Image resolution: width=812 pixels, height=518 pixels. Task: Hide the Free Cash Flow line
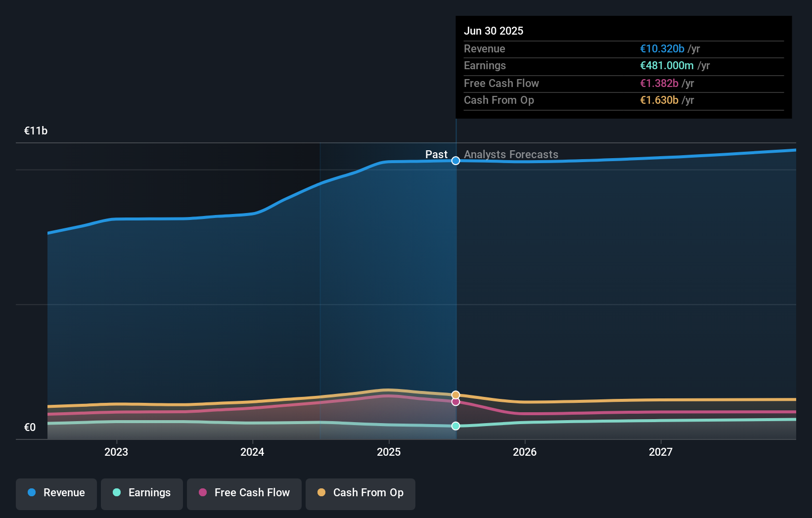pyautogui.click(x=244, y=494)
